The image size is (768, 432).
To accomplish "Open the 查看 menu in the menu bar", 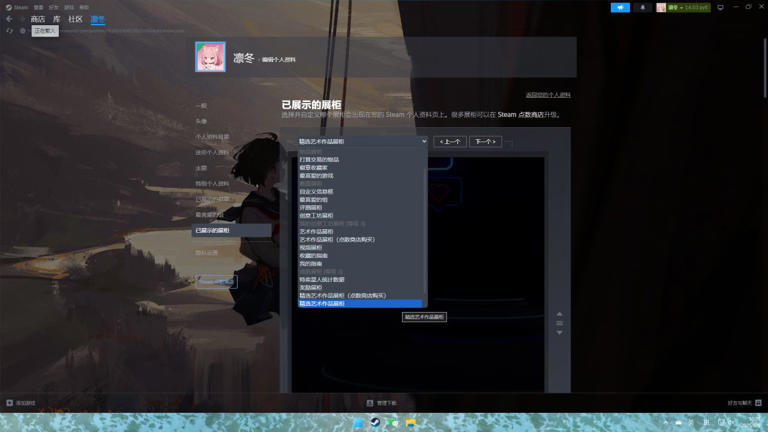I will [x=38, y=7].
